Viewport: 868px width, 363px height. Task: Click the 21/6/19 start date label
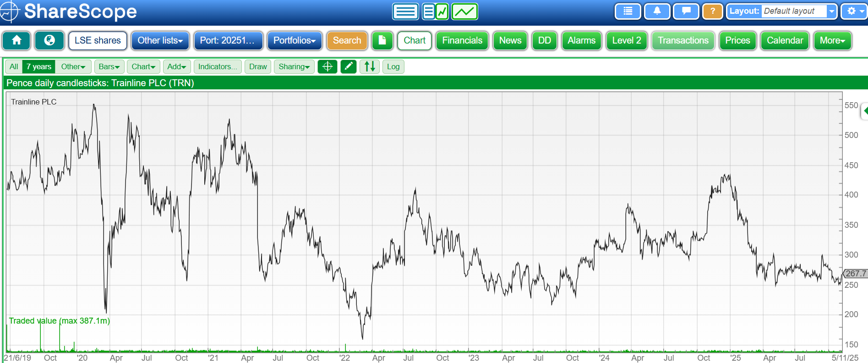(x=18, y=358)
